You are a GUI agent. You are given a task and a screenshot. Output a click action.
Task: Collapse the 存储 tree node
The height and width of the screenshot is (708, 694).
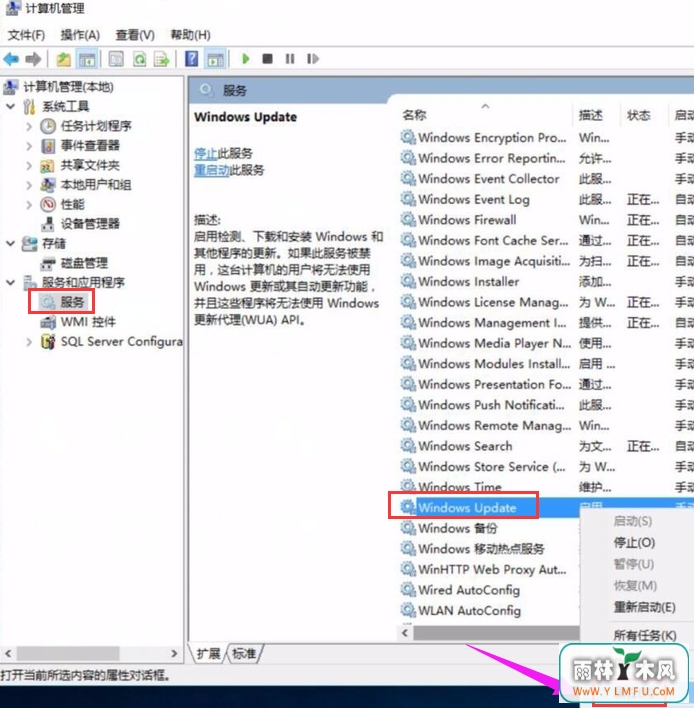point(10,243)
